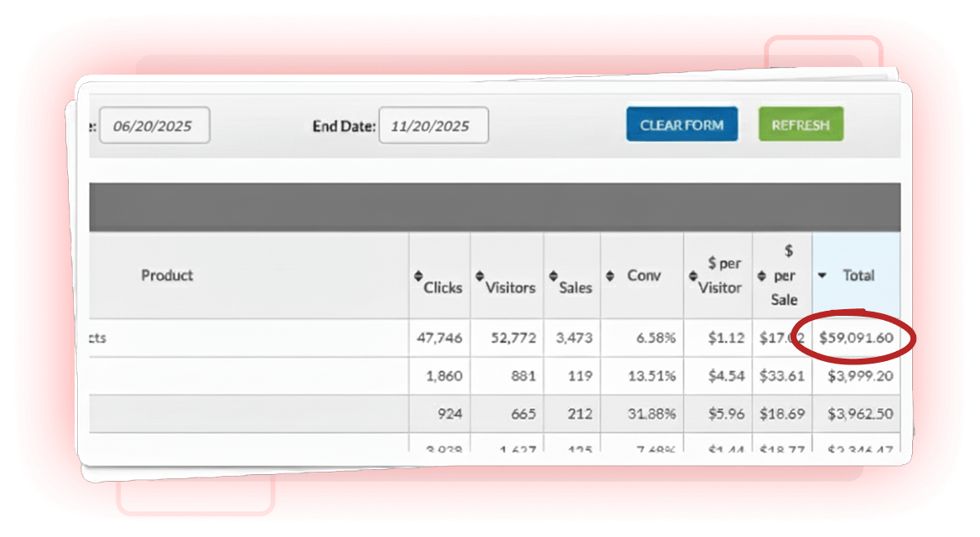Select the $3,999.20 total cell
The height and width of the screenshot is (537, 980).
[x=860, y=376]
